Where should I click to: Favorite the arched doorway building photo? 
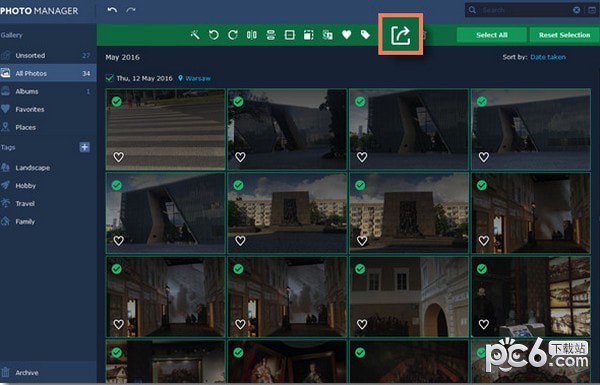point(362,325)
